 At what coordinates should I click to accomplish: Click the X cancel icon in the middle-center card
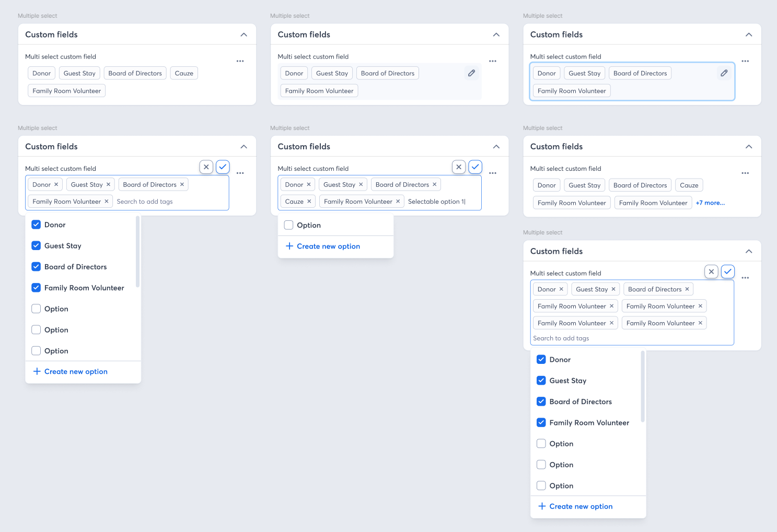point(458,167)
